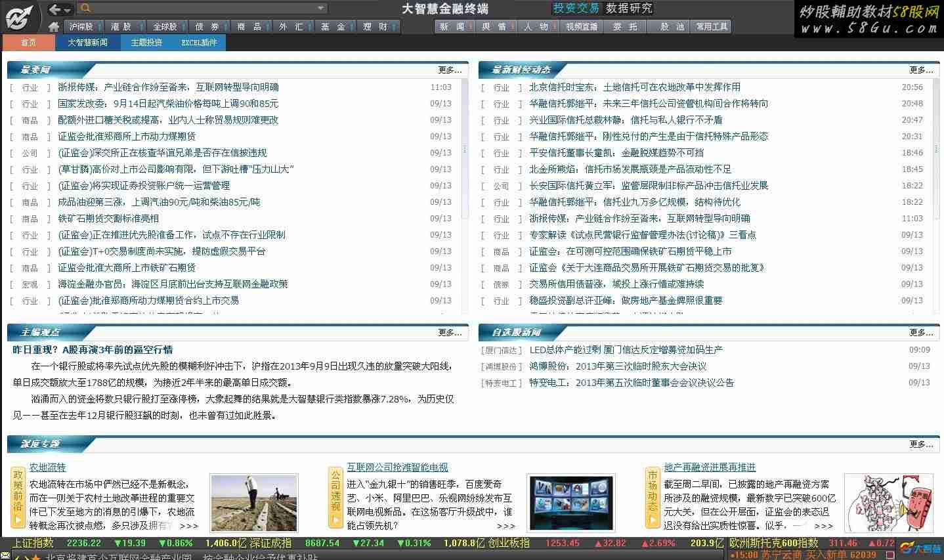This screenshot has height=560, width=944.
Task: Open the 新闻 toolbar menu
Action: click(455, 27)
